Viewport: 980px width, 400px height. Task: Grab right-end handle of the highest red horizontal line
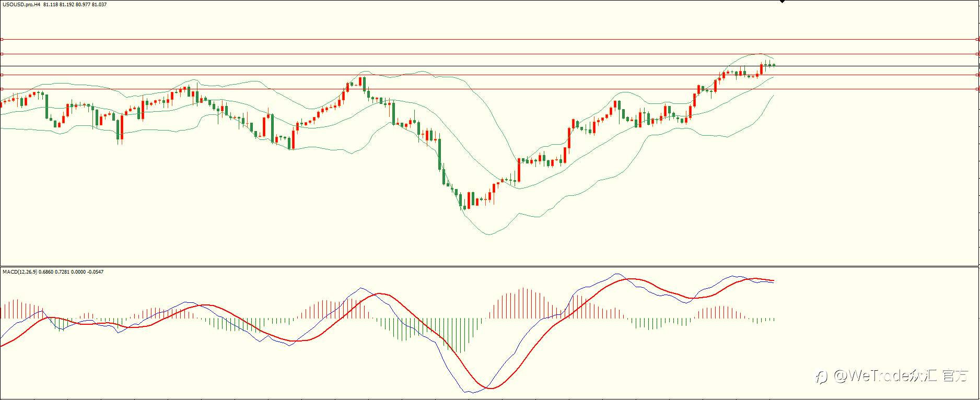(x=977, y=39)
